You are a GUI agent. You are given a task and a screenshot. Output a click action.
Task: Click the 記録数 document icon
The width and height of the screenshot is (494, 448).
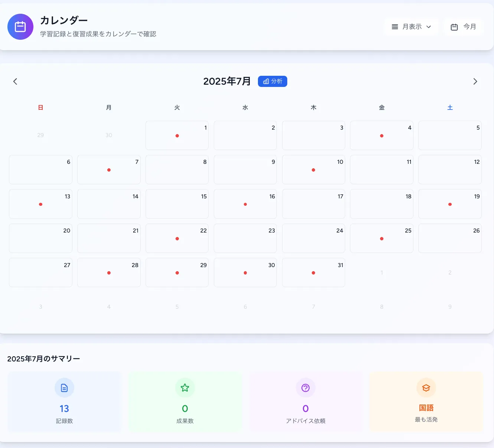(x=64, y=387)
